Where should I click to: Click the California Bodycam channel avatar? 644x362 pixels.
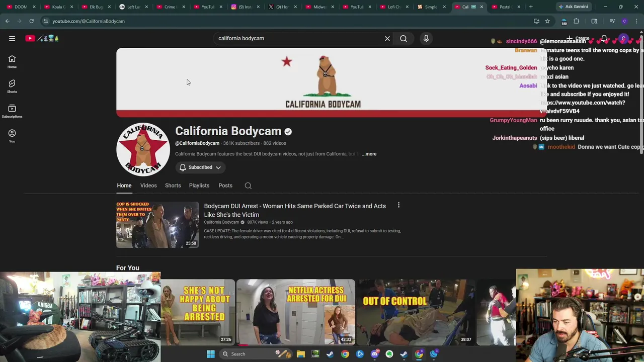pyautogui.click(x=143, y=149)
